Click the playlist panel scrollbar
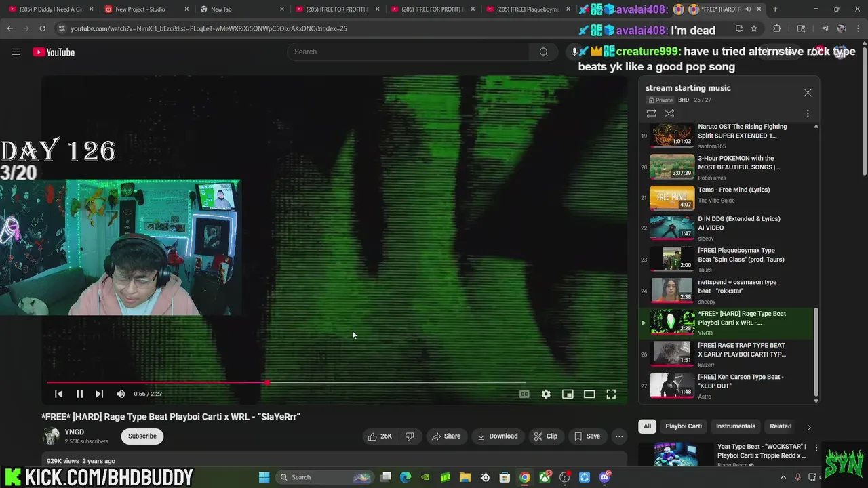This screenshot has width=868, height=488. (x=816, y=352)
